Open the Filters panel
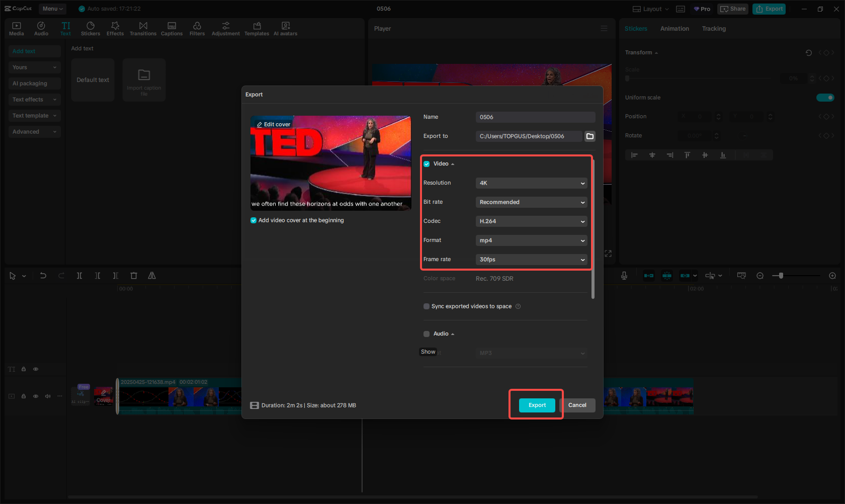845x504 pixels. [x=197, y=28]
